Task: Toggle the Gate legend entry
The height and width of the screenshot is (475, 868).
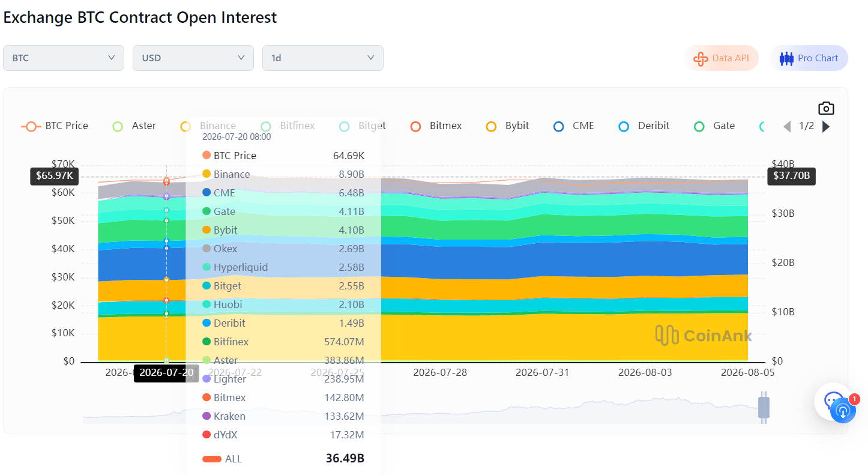Action: (x=714, y=126)
